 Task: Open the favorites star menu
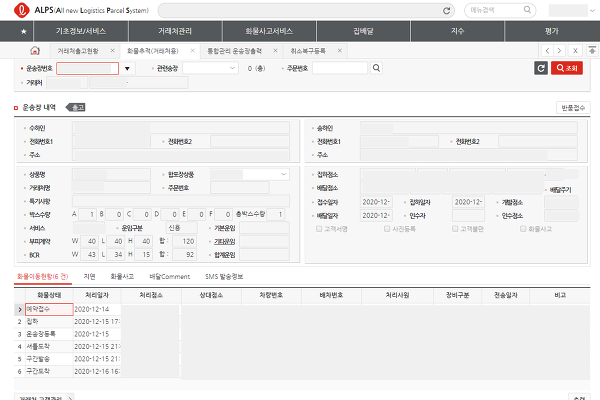(x=24, y=31)
